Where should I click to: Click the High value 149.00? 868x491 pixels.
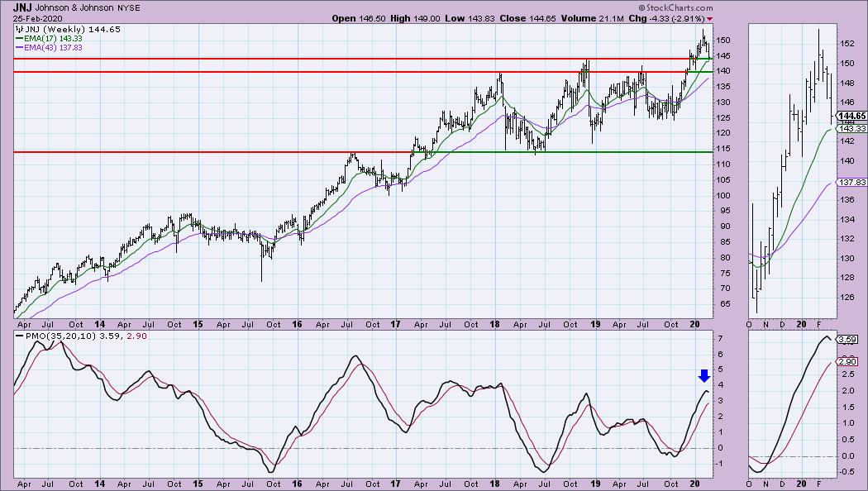427,18
